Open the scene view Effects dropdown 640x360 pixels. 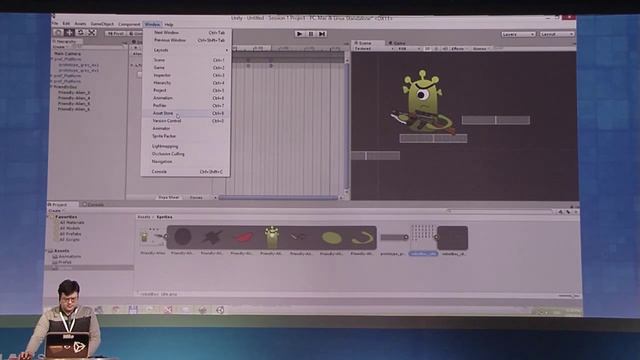pos(459,49)
